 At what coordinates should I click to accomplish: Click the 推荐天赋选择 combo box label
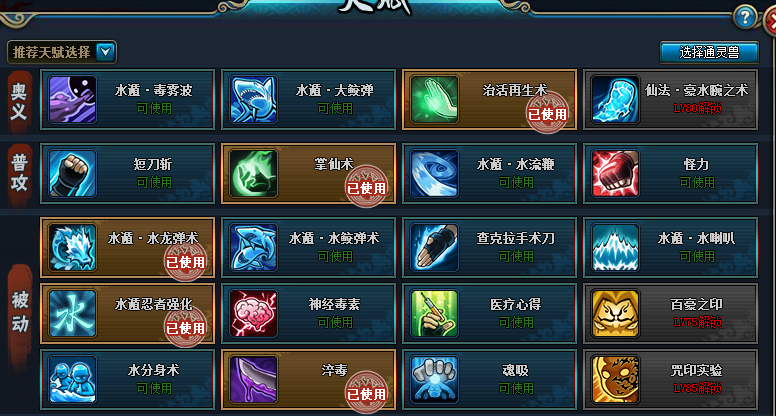point(51,52)
